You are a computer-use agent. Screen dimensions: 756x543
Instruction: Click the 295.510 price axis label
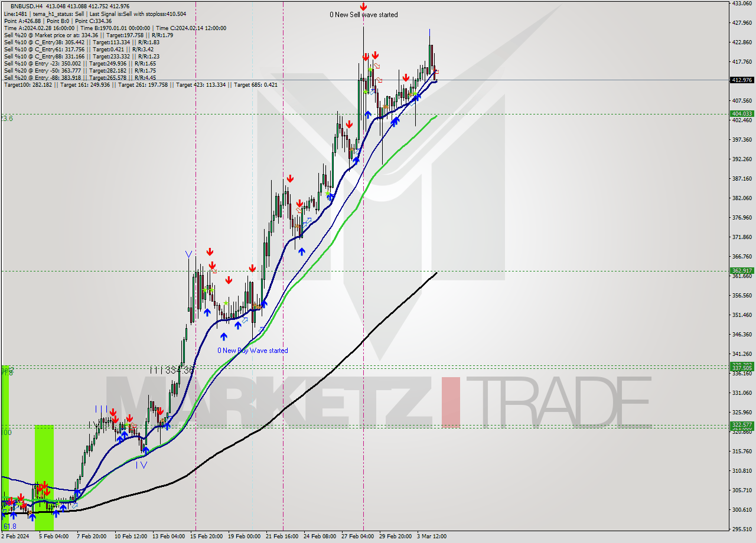tap(742, 529)
